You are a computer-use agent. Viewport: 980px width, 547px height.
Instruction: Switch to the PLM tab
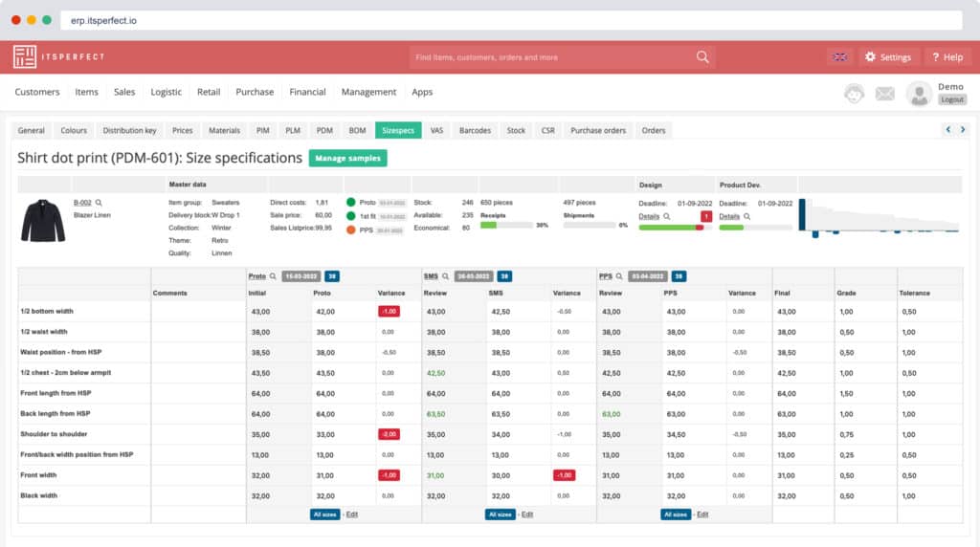coord(293,130)
